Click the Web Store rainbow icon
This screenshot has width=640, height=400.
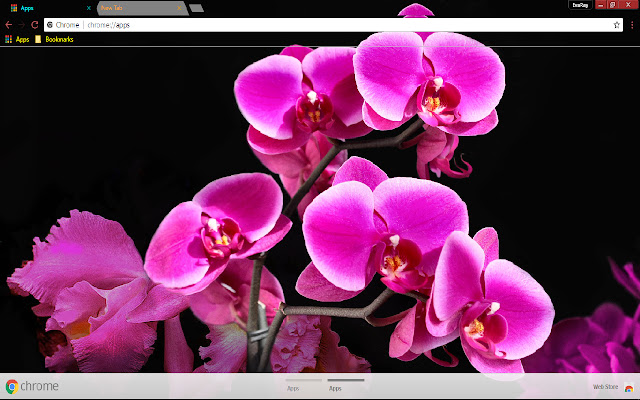tap(627, 388)
